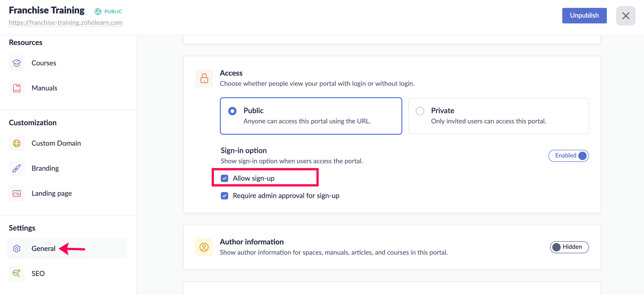
Task: Open the Landing page menu item
Action: tap(52, 193)
